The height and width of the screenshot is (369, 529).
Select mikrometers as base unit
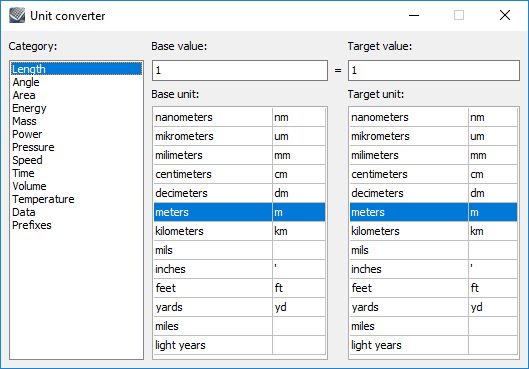(x=240, y=136)
